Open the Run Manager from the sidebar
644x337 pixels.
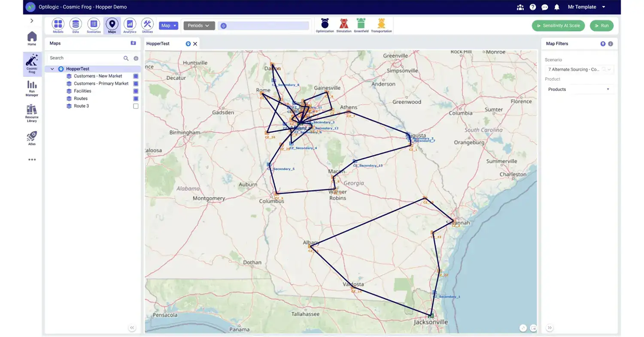pos(31,89)
